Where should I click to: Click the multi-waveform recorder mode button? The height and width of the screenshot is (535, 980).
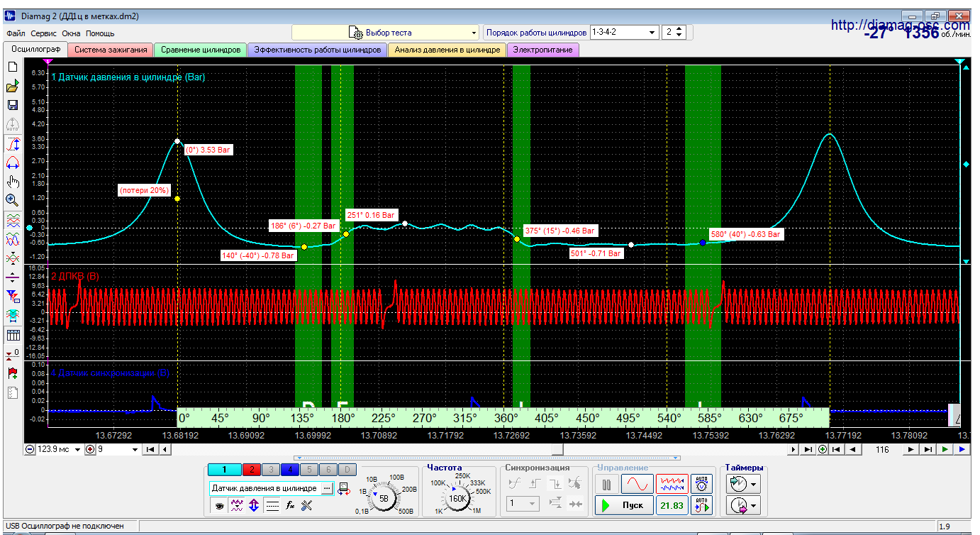[x=672, y=484]
